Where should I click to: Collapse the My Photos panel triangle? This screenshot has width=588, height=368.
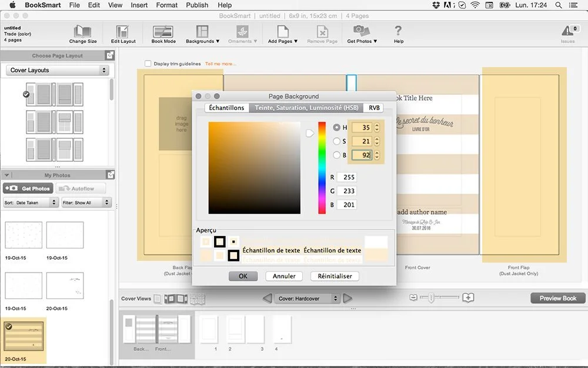[6, 175]
